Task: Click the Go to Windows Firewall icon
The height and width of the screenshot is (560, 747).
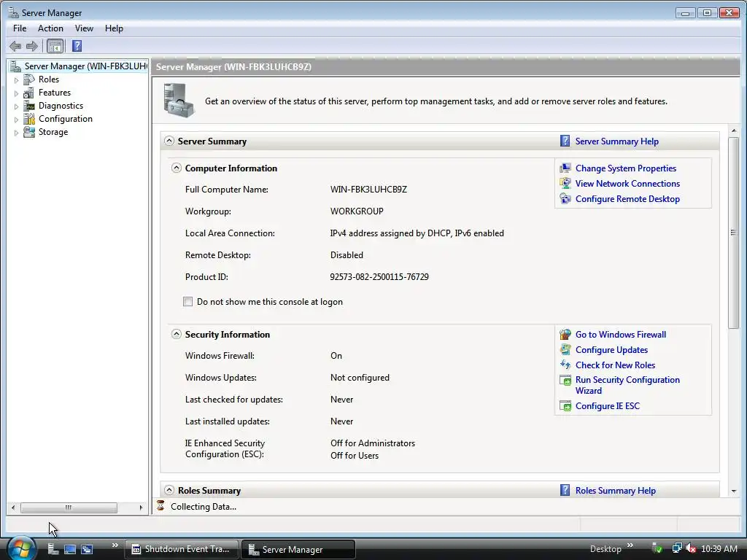Action: (x=565, y=334)
